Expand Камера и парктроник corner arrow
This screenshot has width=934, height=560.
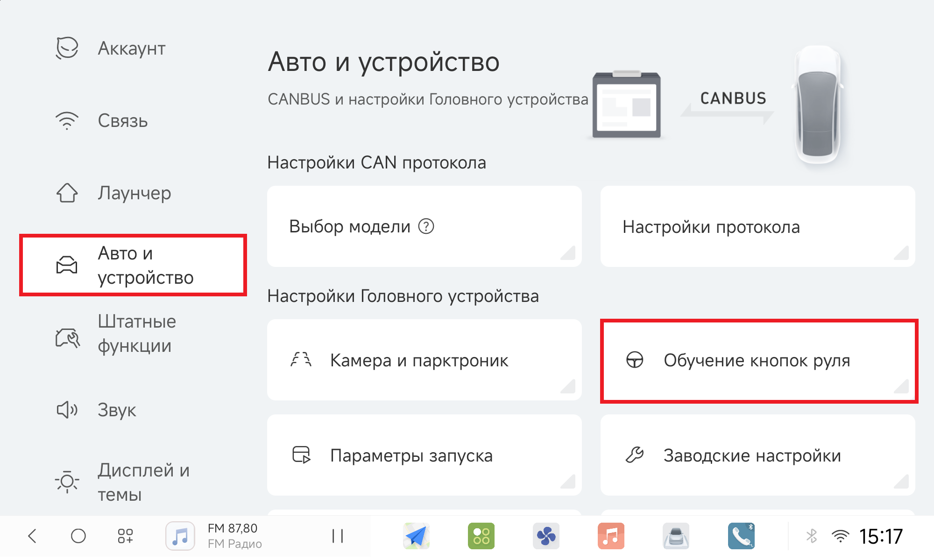[568, 386]
